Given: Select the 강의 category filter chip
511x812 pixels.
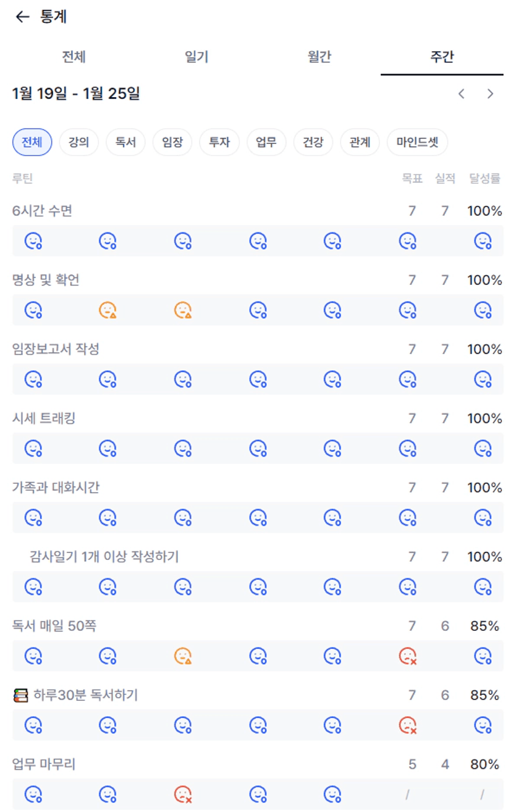Looking at the screenshot, I should [78, 142].
